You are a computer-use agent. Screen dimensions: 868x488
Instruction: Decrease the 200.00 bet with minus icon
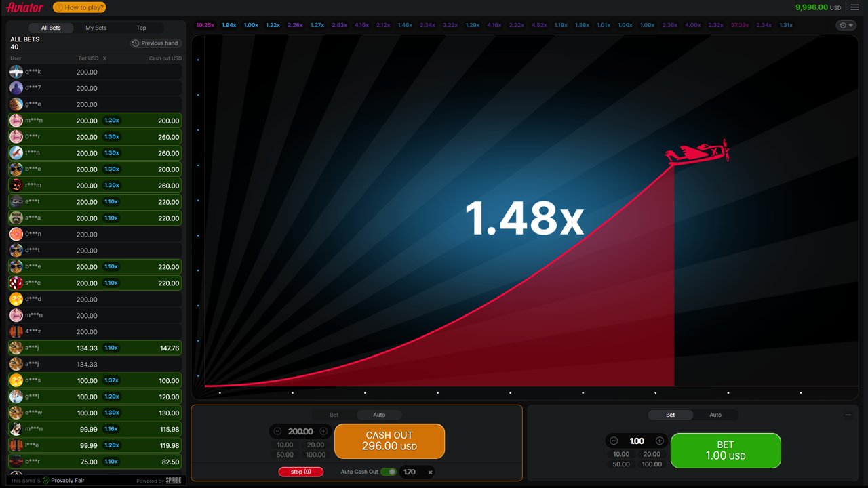[277, 431]
